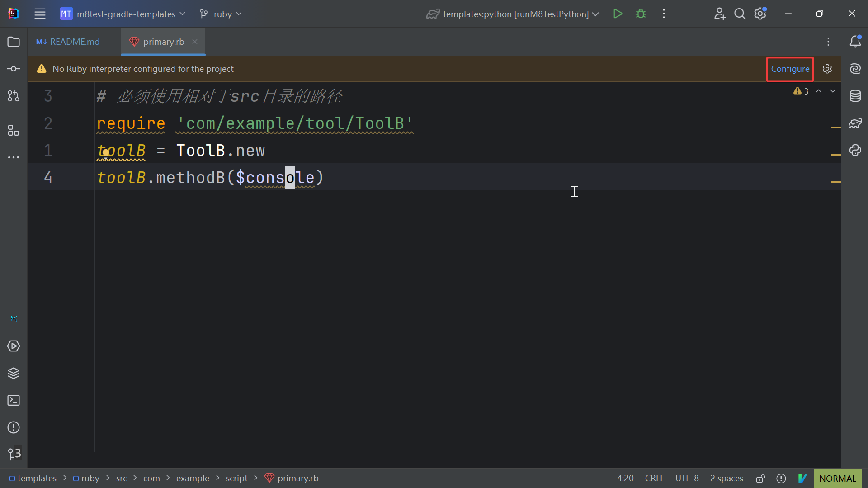Run the templates:python configuration
868x488 pixels.
click(x=618, y=14)
